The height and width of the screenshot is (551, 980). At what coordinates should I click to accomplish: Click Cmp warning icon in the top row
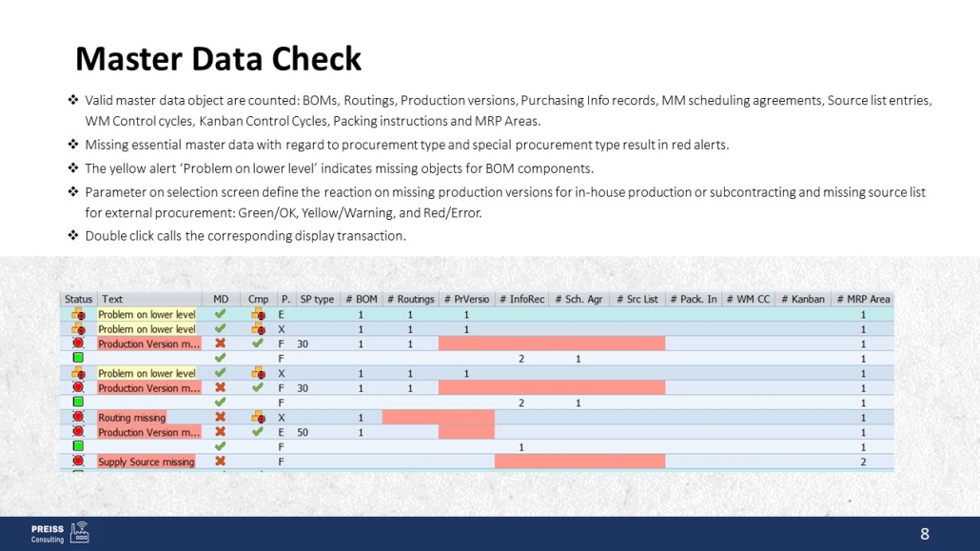click(257, 314)
